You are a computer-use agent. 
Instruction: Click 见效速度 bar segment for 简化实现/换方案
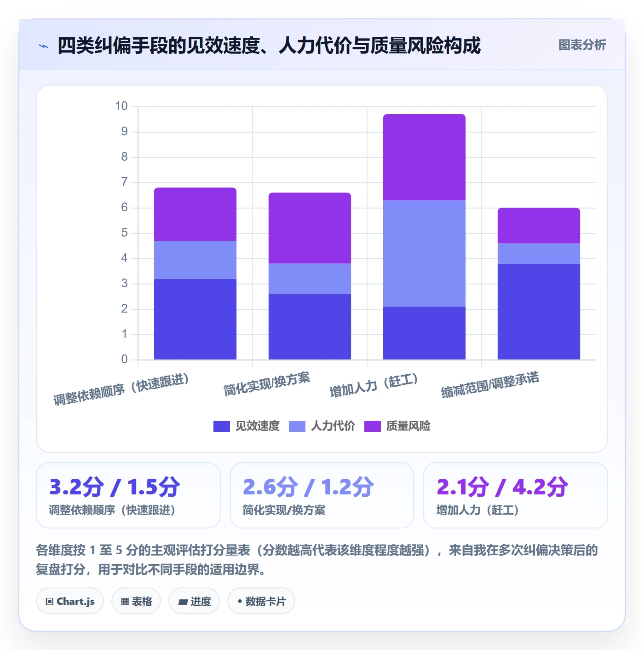pyautogui.click(x=310, y=327)
